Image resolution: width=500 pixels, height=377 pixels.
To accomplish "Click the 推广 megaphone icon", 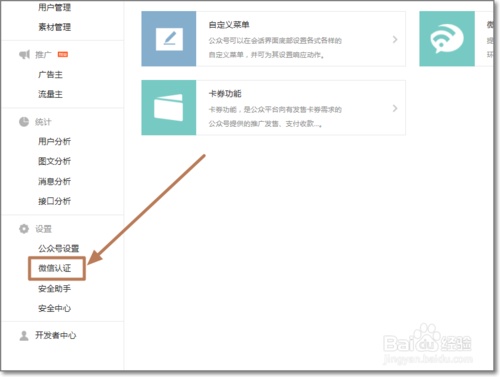I will pyautogui.click(x=24, y=54).
